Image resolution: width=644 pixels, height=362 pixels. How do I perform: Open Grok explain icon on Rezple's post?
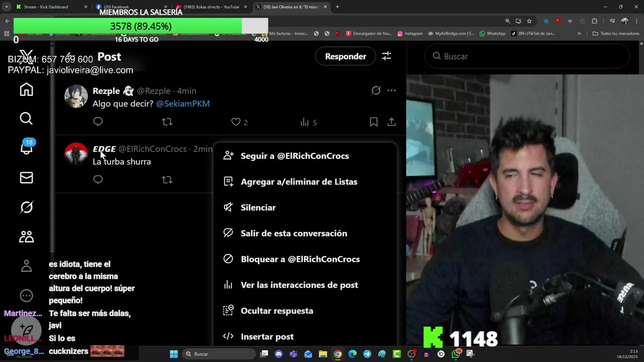click(376, 90)
